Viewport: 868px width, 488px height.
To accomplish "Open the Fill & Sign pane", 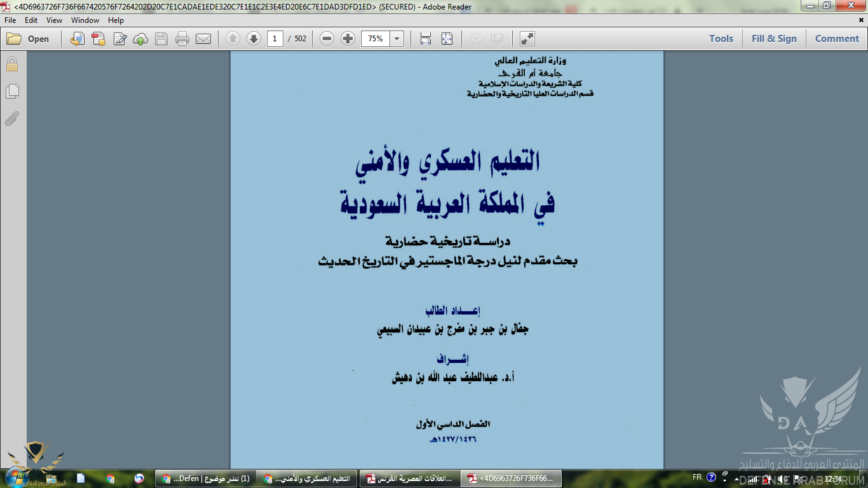I will point(774,39).
